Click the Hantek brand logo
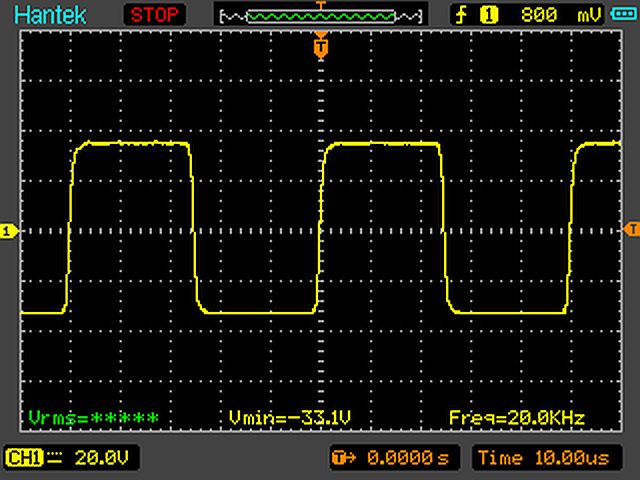The image size is (640, 480). click(x=50, y=15)
